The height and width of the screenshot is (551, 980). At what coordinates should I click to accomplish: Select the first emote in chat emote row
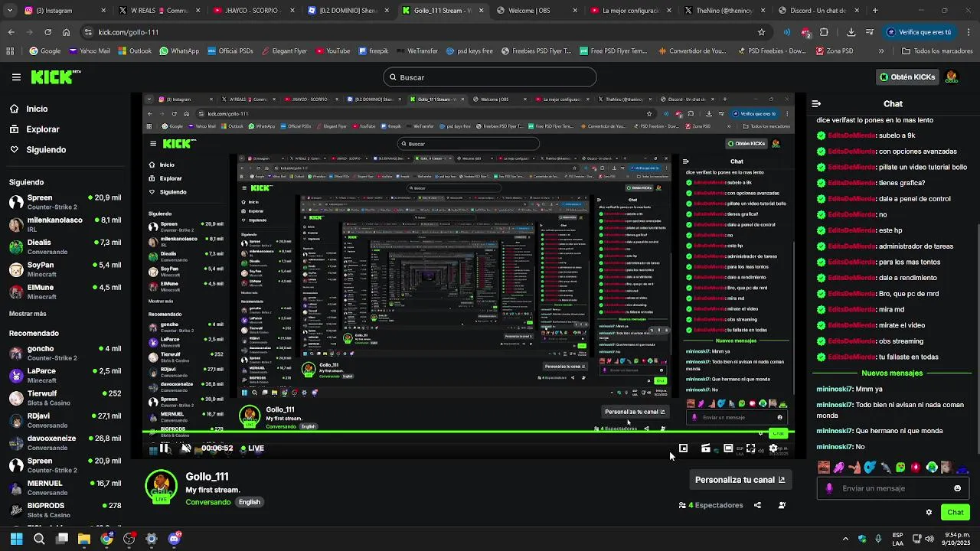point(824,467)
